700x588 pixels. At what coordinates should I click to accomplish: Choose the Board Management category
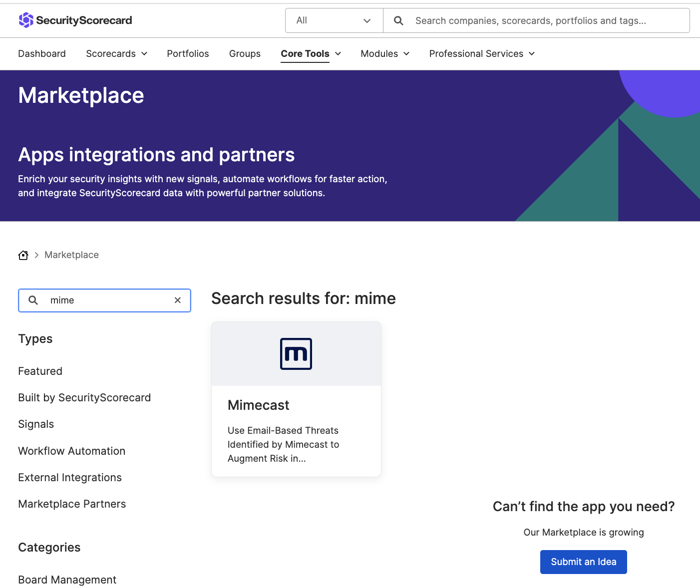point(67,580)
